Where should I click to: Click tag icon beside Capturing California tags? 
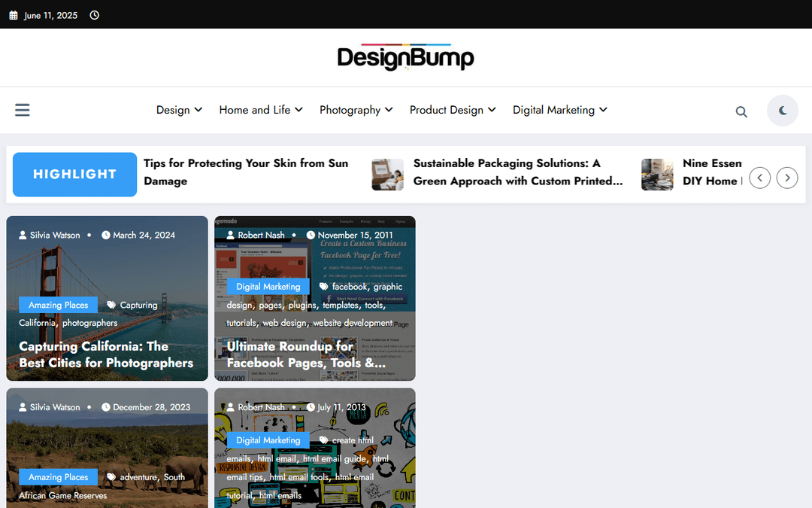(111, 305)
